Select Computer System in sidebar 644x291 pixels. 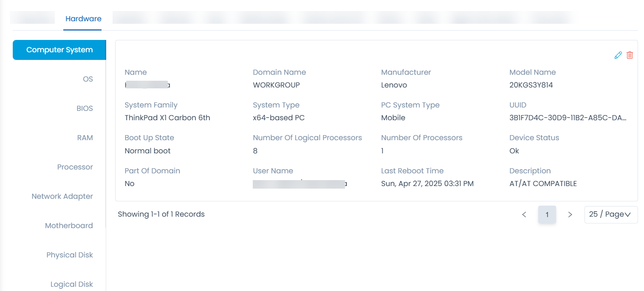click(59, 50)
